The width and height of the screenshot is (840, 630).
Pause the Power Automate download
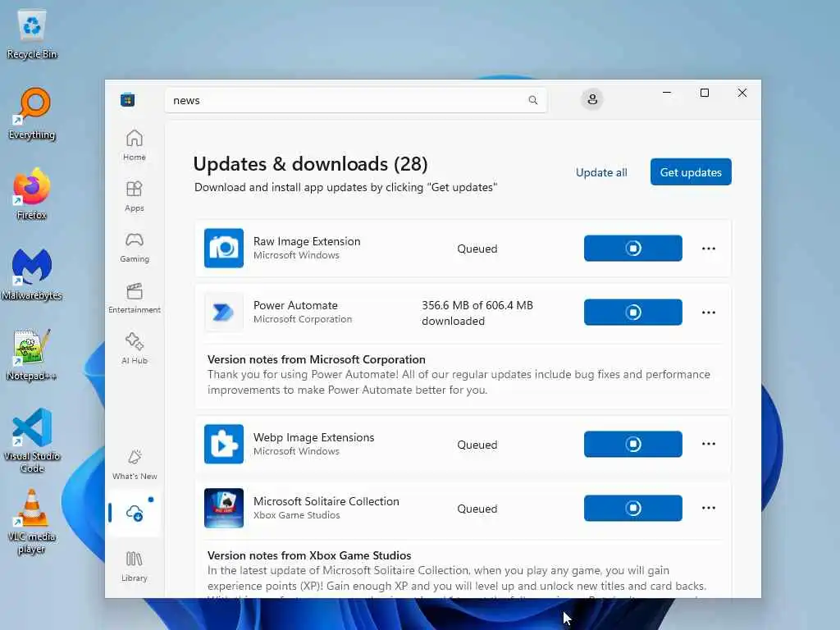coord(632,313)
